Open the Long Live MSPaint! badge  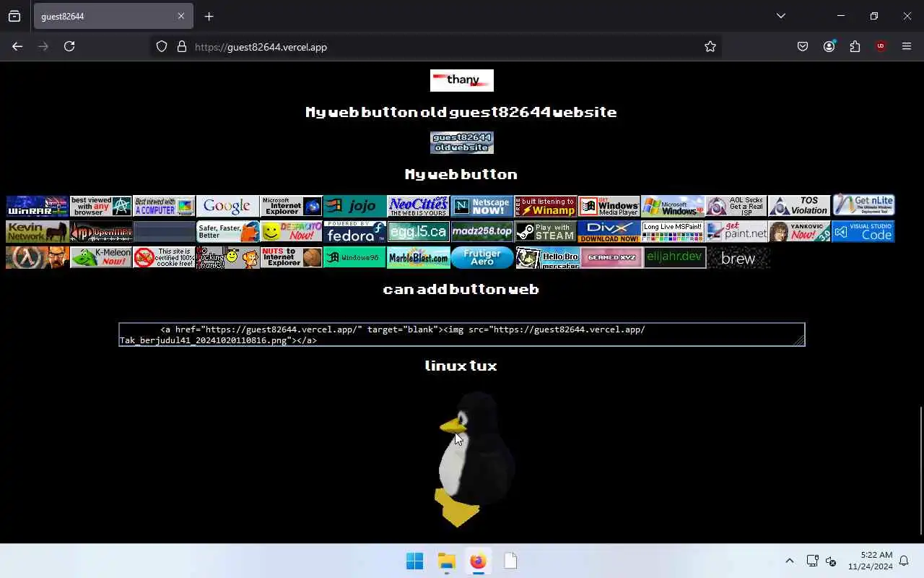[672, 232]
